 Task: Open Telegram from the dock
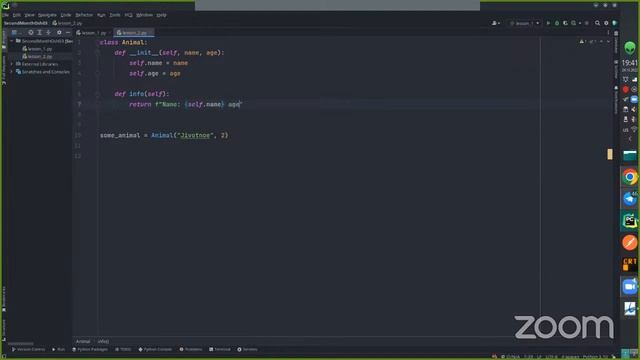click(630, 199)
